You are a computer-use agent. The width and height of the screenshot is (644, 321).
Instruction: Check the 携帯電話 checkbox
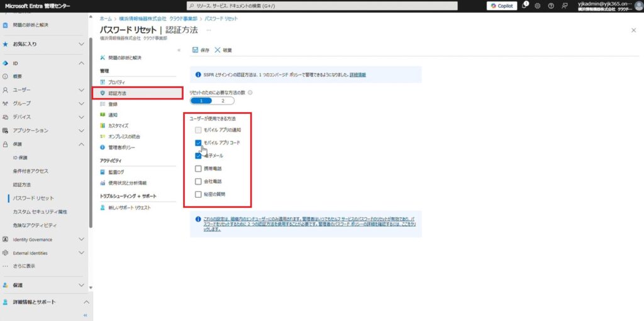(x=198, y=169)
